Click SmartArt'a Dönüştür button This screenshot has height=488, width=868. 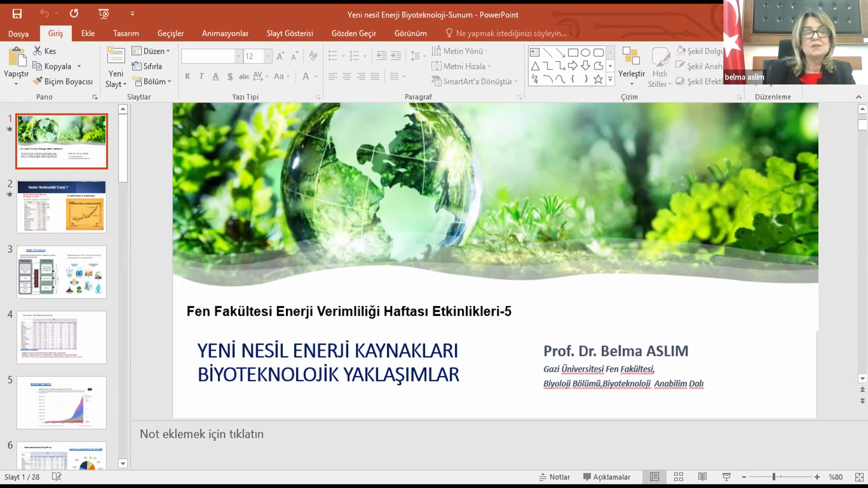click(474, 81)
